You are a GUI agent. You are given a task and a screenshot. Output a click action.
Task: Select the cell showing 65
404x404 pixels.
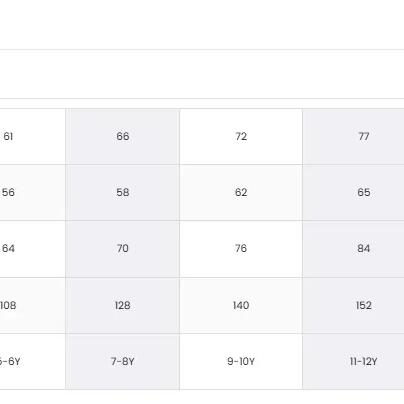pyautogui.click(x=353, y=192)
